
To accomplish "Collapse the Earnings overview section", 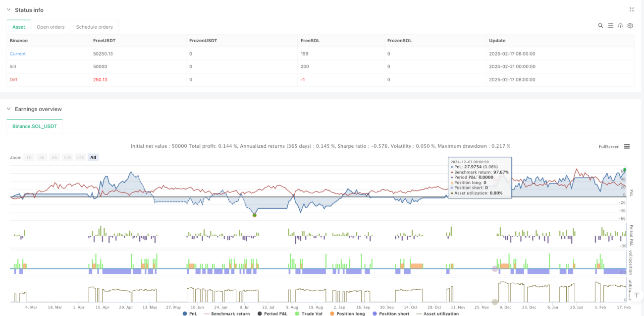I will click(x=8, y=109).
